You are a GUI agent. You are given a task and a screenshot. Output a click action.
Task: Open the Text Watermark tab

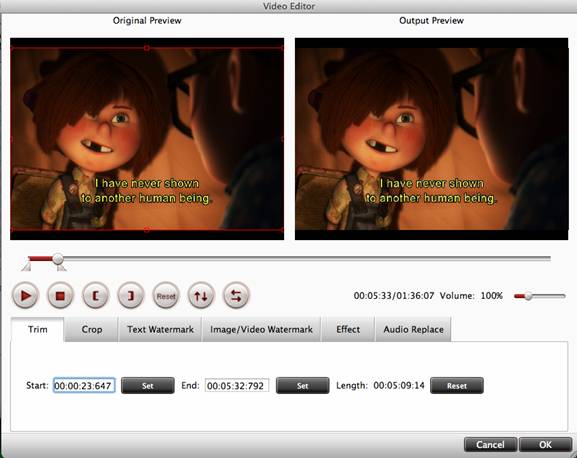click(160, 329)
